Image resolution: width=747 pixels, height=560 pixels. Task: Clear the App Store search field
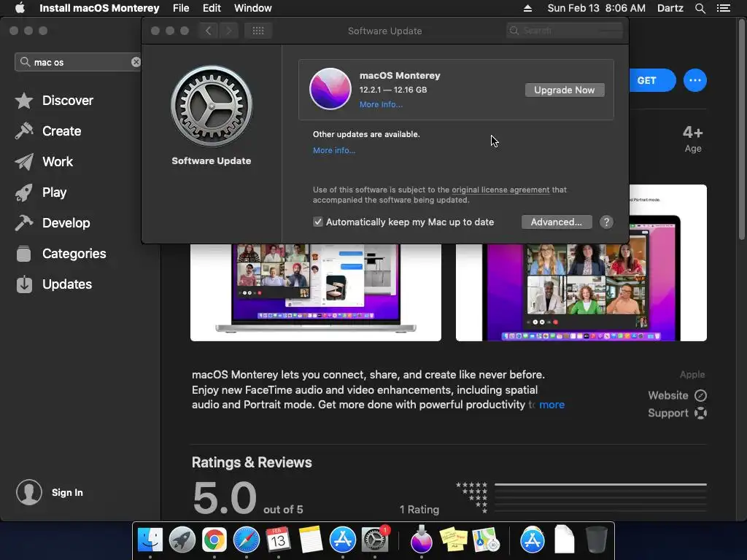pos(136,62)
